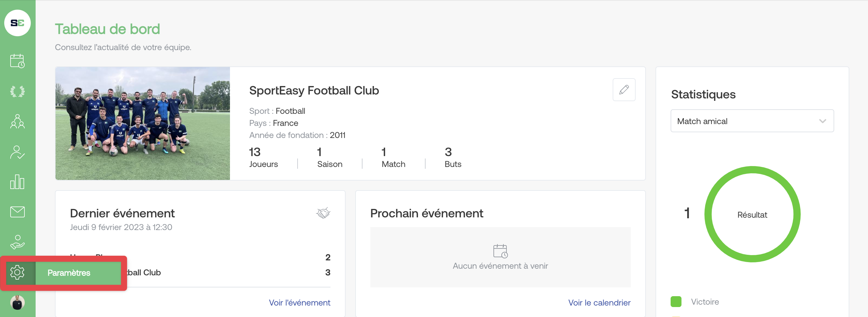The image size is (868, 317).
Task: Click calendar icon in Prochain événement
Action: coord(500,251)
